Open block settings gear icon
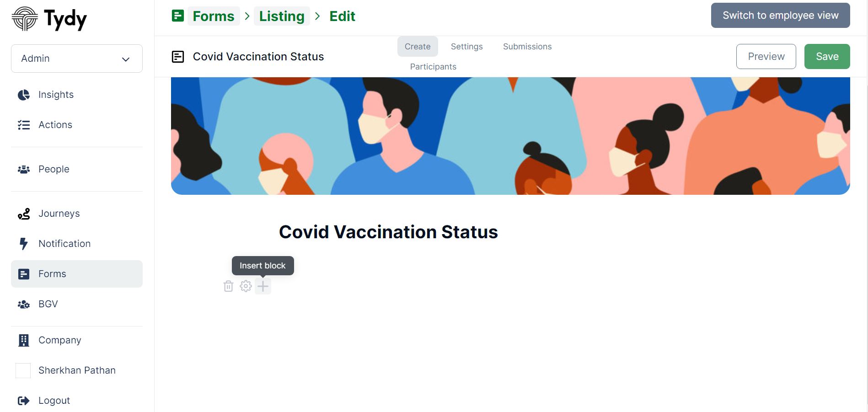This screenshot has width=868, height=412. [x=246, y=286]
